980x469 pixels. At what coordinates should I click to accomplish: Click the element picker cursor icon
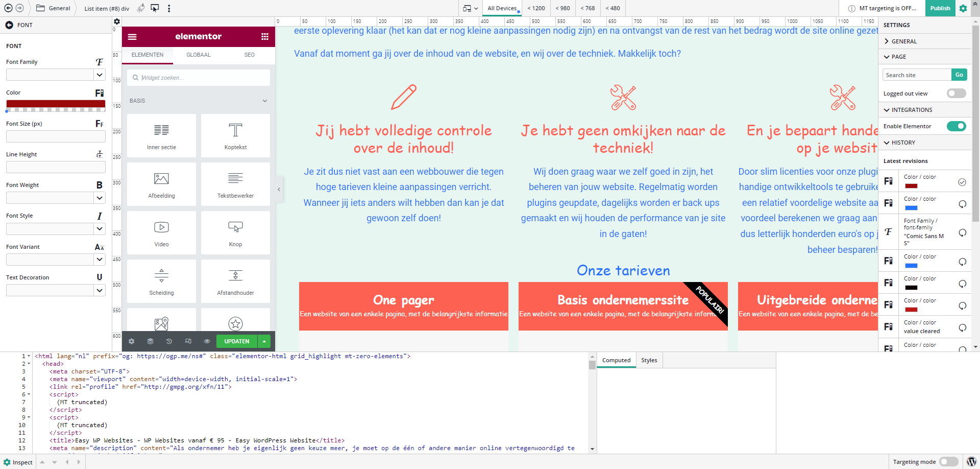point(155,8)
